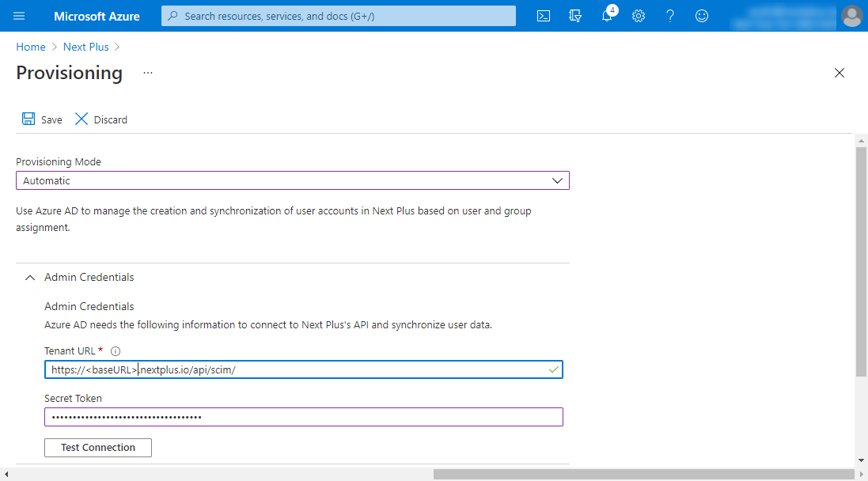The width and height of the screenshot is (868, 481).
Task: Open the Azure portal hamburger menu
Action: [19, 16]
